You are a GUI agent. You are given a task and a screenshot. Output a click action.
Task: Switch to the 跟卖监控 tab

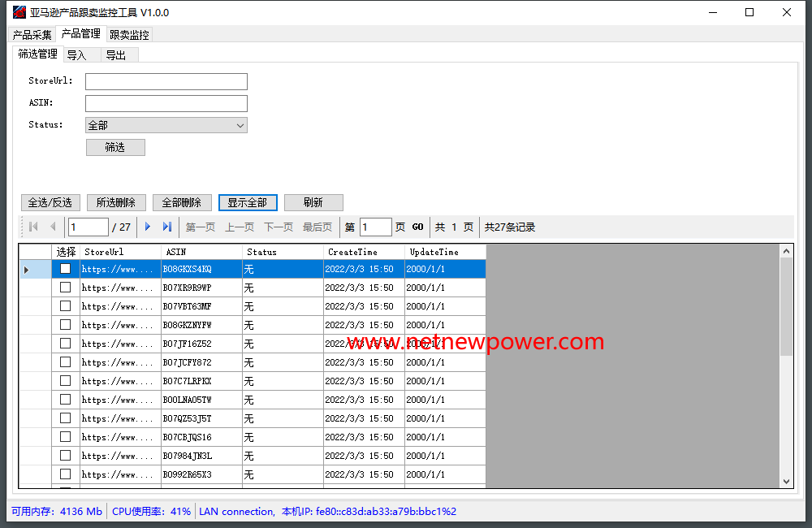point(129,35)
